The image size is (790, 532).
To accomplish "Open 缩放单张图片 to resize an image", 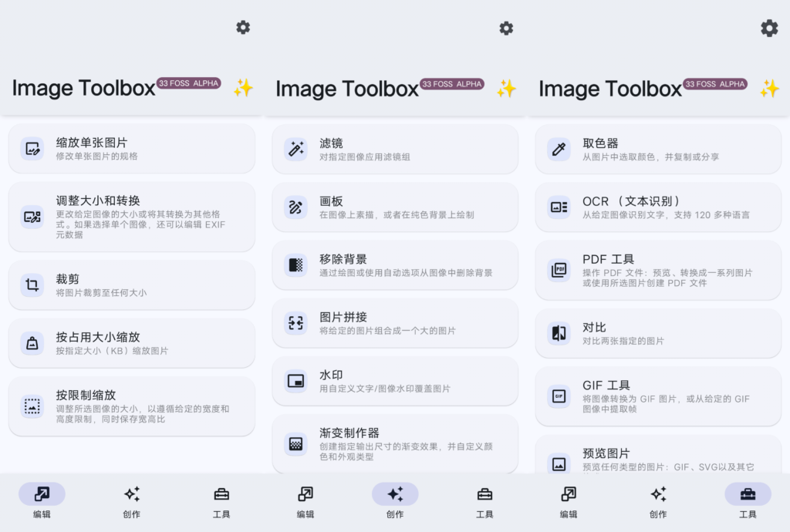I will [131, 150].
